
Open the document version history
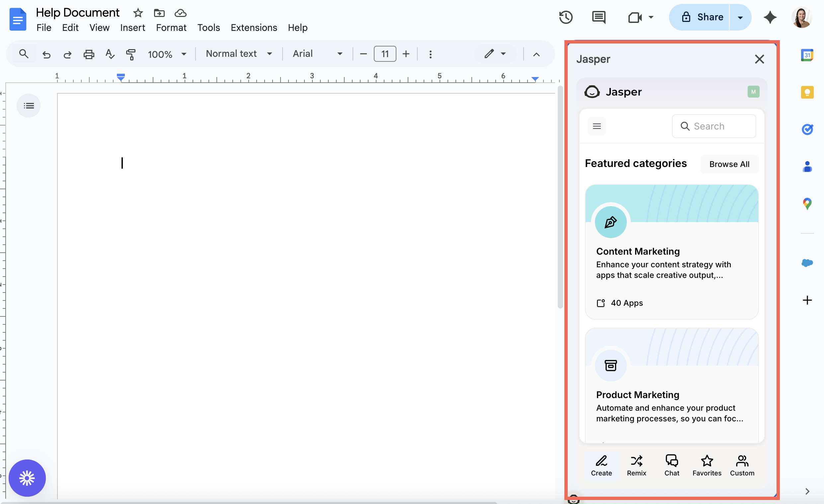click(566, 17)
